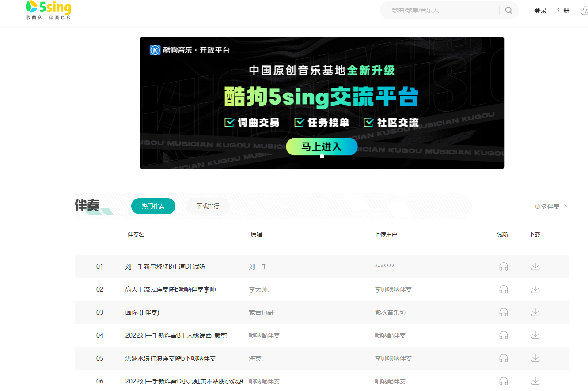Click the search magnifier icon
Screen dimensions: 588x391
click(x=508, y=10)
